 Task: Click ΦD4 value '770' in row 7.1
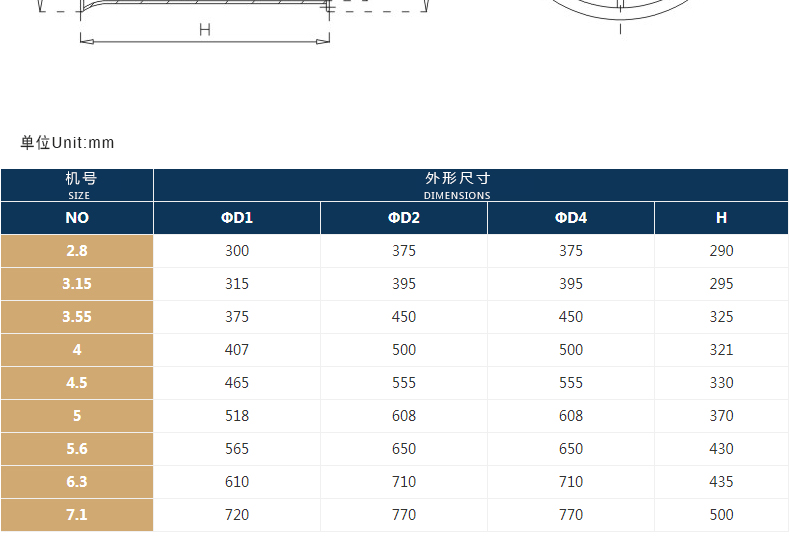click(571, 515)
